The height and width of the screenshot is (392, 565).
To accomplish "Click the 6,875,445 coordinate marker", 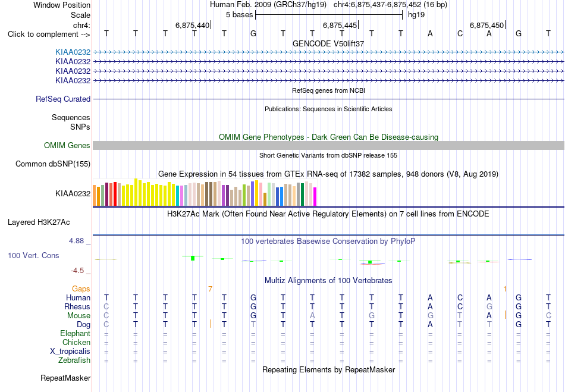I will (x=340, y=25).
